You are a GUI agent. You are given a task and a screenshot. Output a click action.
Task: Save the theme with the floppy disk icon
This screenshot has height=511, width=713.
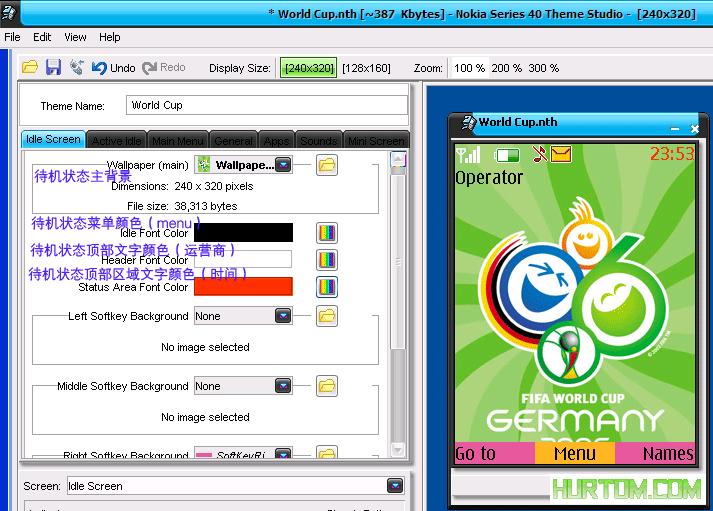[x=53, y=67]
